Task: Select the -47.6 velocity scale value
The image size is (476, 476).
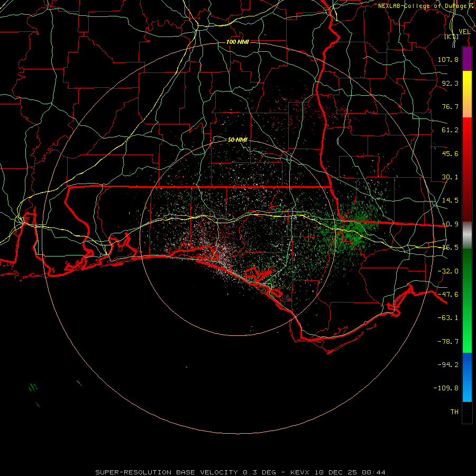Action: coord(448,295)
